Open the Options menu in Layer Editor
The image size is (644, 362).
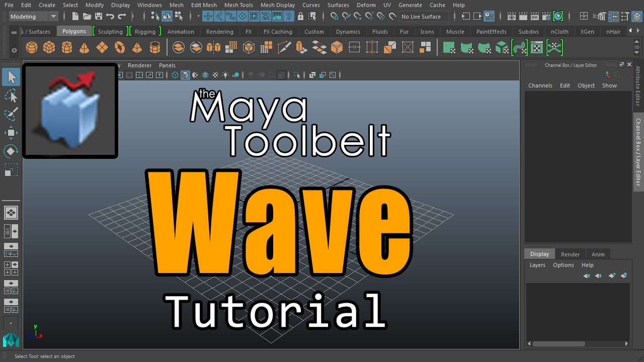563,265
